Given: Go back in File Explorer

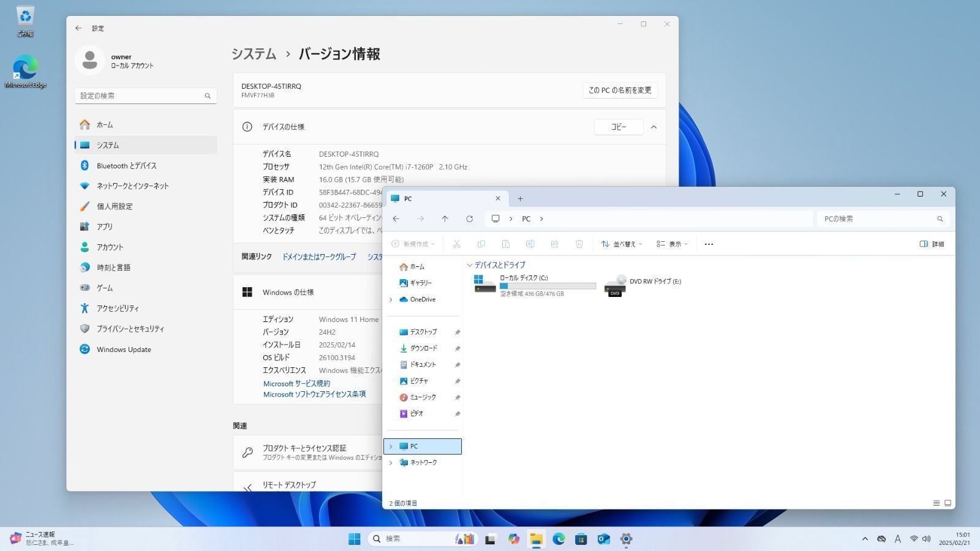Looking at the screenshot, I should pos(396,219).
